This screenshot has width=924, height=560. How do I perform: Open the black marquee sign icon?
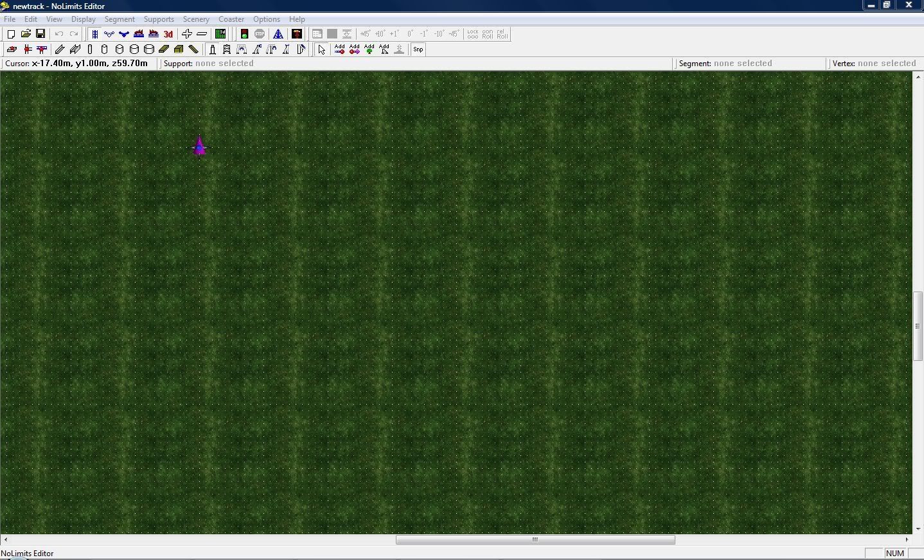pyautogui.click(x=297, y=34)
